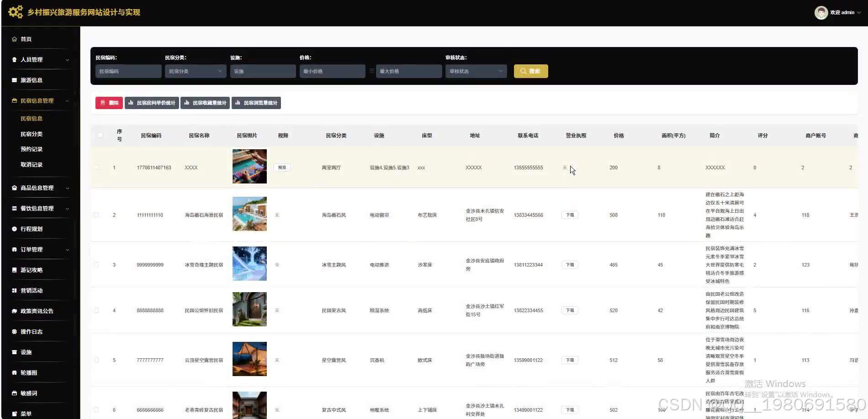Click 预览 video button in first row
Image resolution: width=868 pixels, height=419 pixels.
point(282,168)
